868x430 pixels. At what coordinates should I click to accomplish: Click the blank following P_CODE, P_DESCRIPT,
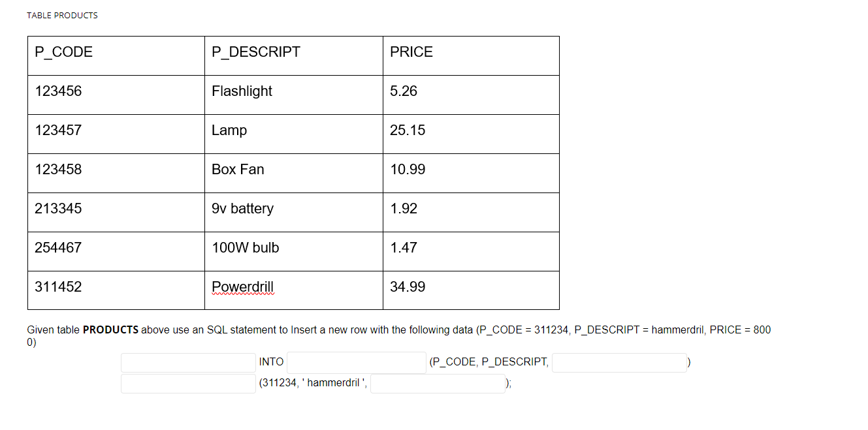(619, 362)
